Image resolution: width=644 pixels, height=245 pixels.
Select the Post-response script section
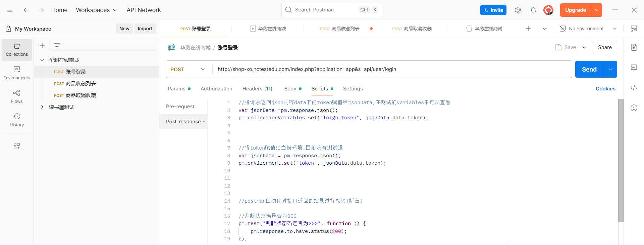[183, 122]
